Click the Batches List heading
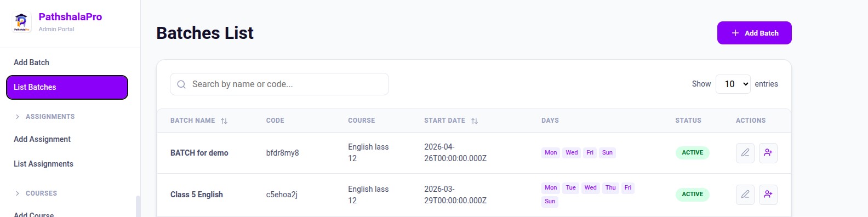This screenshot has height=217, width=868. pos(205,33)
